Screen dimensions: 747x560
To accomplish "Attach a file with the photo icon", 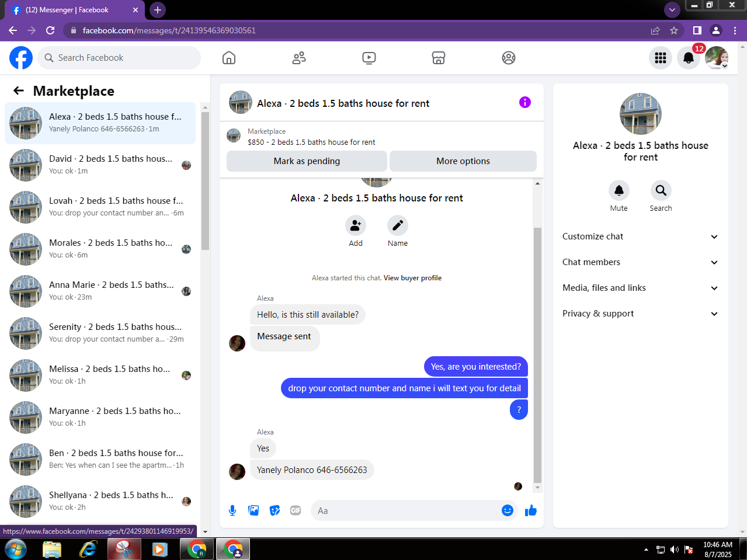I will click(253, 510).
